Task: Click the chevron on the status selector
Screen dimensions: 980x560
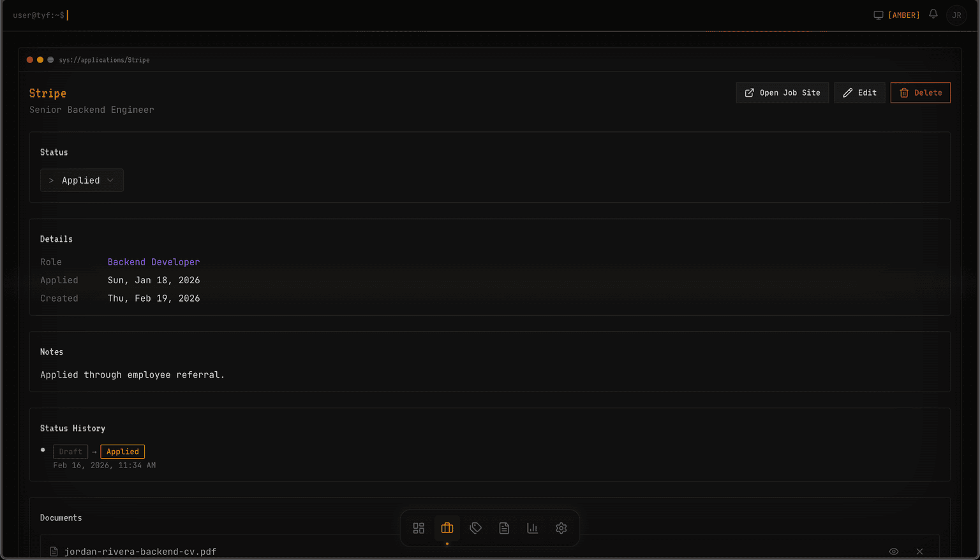Action: coord(110,181)
